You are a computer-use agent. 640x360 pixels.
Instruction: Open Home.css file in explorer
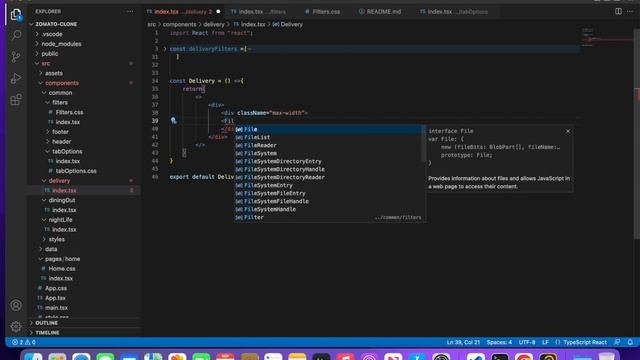click(62, 269)
